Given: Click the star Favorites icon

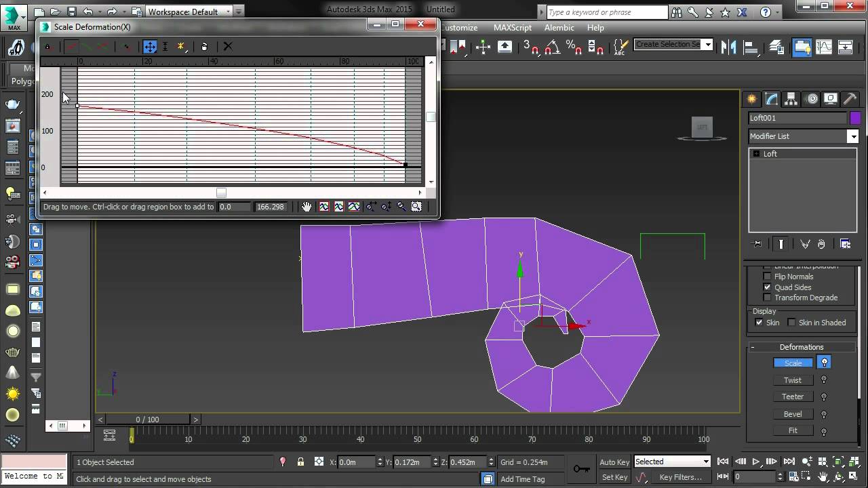Looking at the screenshot, I should click(x=725, y=12).
